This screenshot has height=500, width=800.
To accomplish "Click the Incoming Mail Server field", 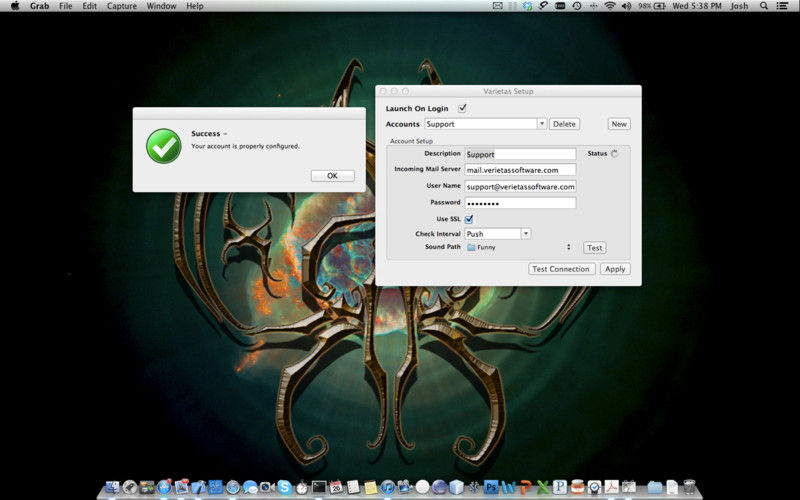I will (520, 170).
